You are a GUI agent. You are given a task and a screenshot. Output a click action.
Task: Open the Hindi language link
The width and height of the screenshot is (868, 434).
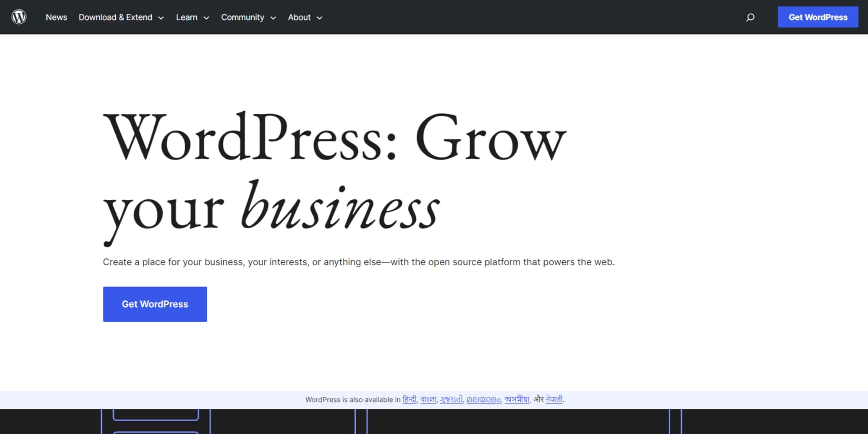click(410, 399)
